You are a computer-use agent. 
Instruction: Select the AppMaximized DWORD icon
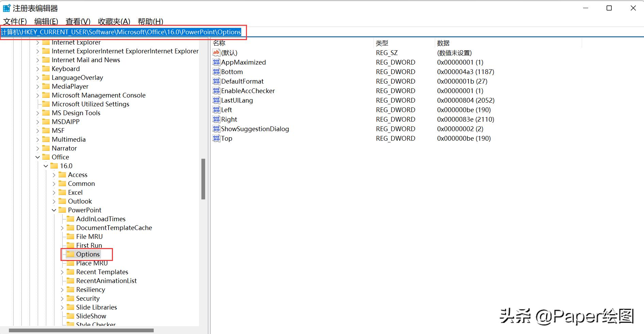(216, 62)
